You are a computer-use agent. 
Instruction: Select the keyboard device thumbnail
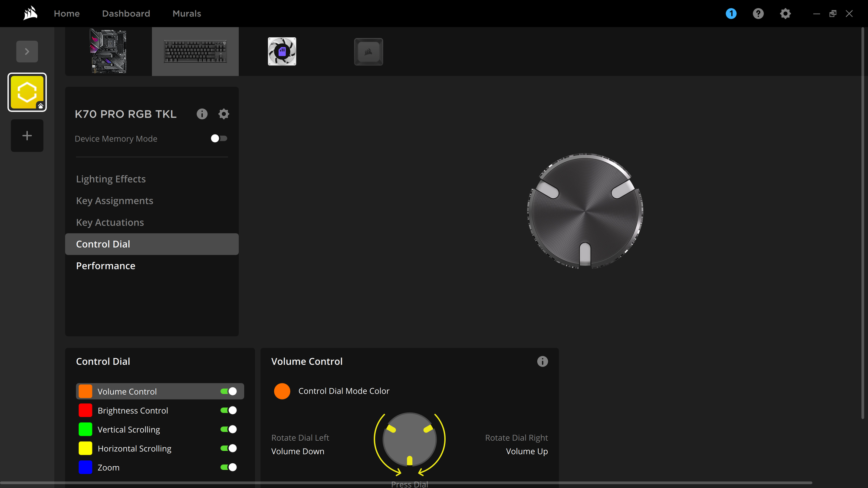[x=195, y=51]
